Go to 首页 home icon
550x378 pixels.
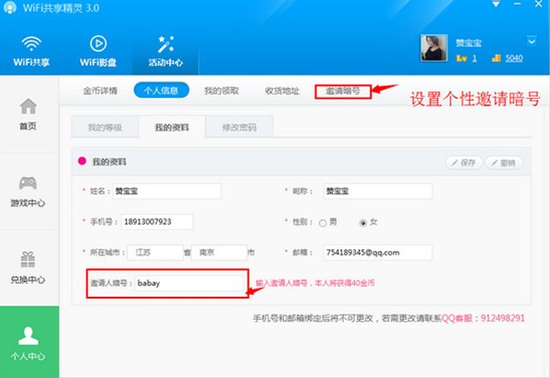(28, 107)
